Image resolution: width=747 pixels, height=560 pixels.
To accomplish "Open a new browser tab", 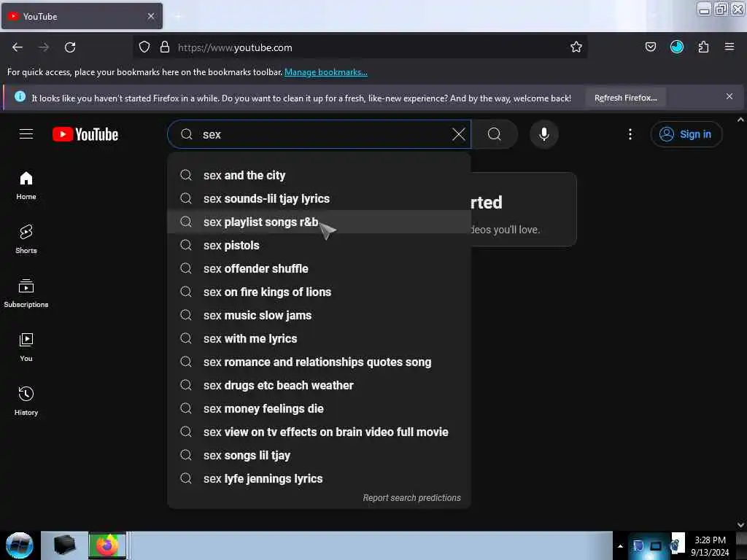I will pyautogui.click(x=178, y=17).
